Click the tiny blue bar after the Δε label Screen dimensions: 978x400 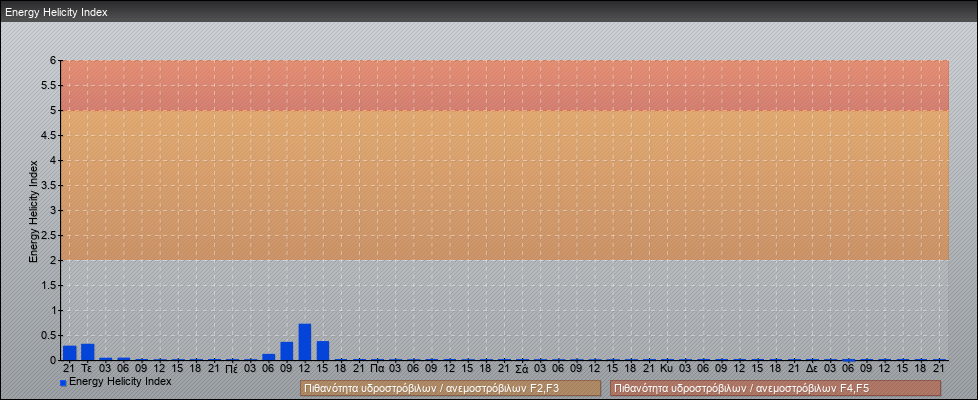848,359
